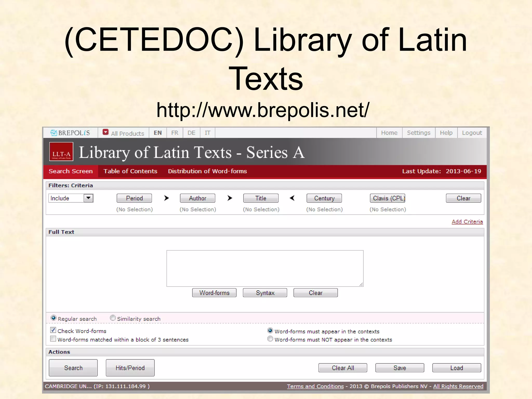Image resolution: width=532 pixels, height=399 pixels.
Task: Click the text box resize handle corner
Action: click(361, 284)
